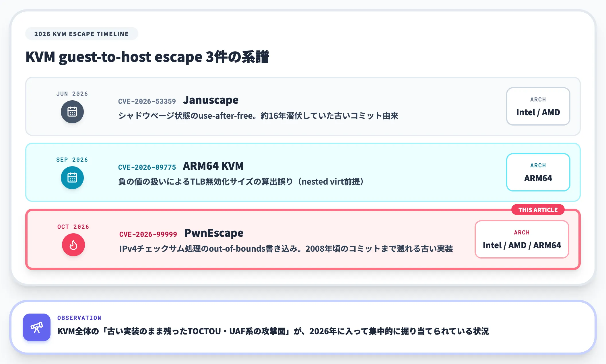This screenshot has height=364, width=606.
Task: Click the Intel / AMD arch box
Action: coord(538,106)
